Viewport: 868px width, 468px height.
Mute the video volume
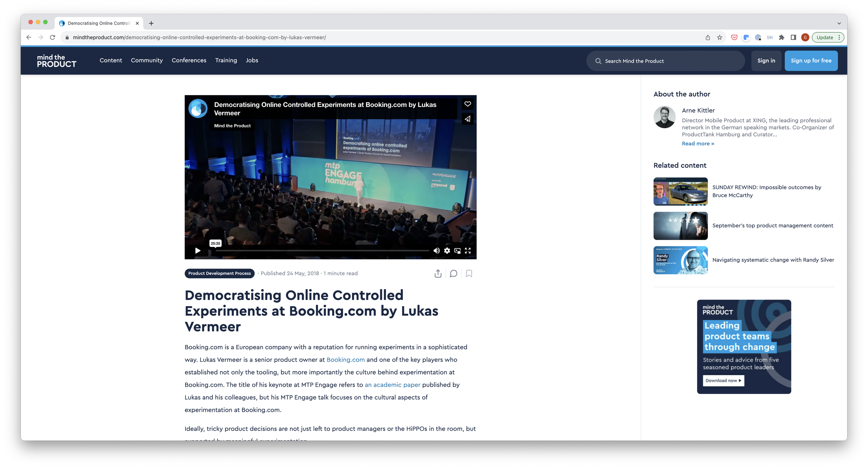(436, 251)
